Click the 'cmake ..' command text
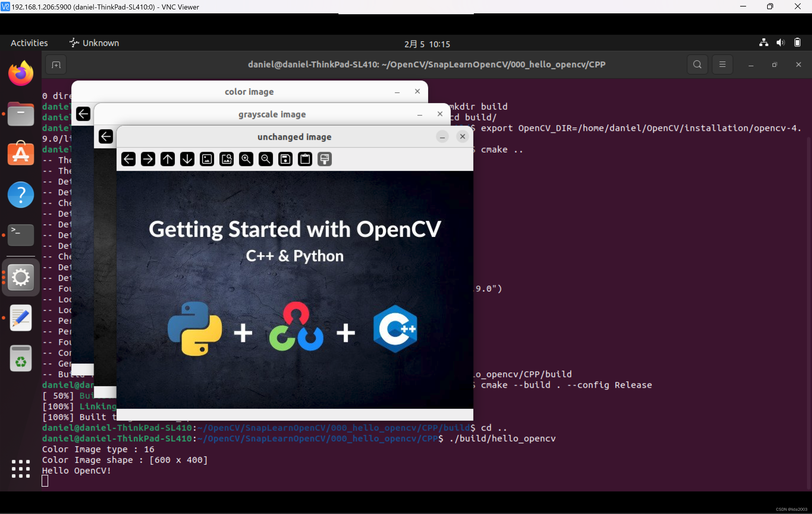 502,149
